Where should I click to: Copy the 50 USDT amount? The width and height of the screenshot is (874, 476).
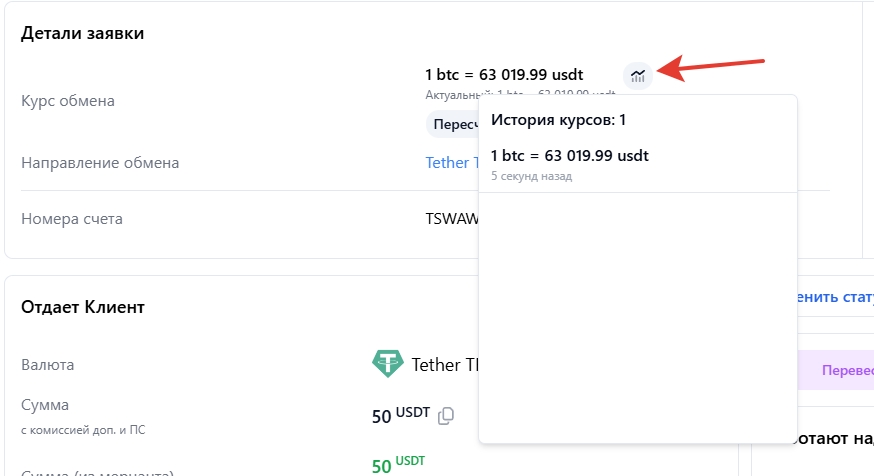coord(446,415)
